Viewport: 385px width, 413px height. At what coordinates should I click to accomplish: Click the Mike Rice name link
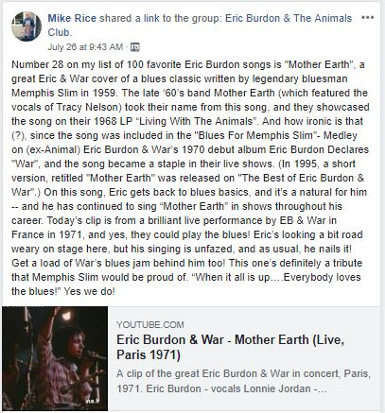(x=72, y=18)
